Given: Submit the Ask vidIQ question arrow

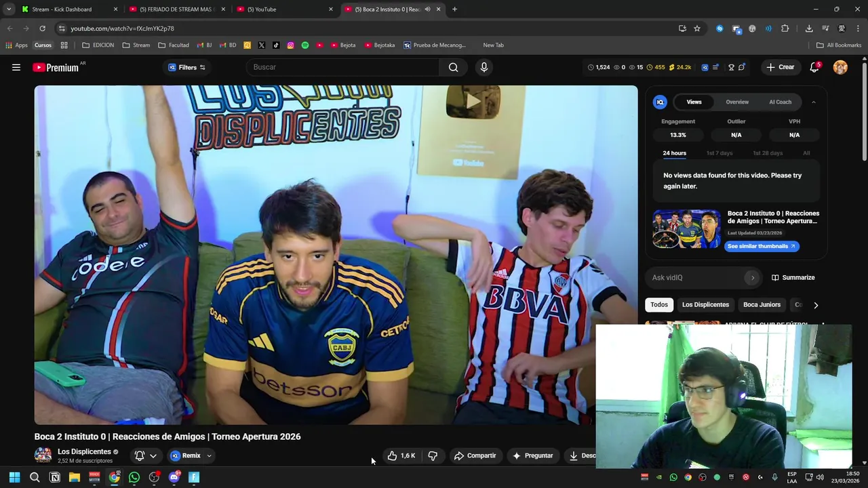Looking at the screenshot, I should (752, 277).
